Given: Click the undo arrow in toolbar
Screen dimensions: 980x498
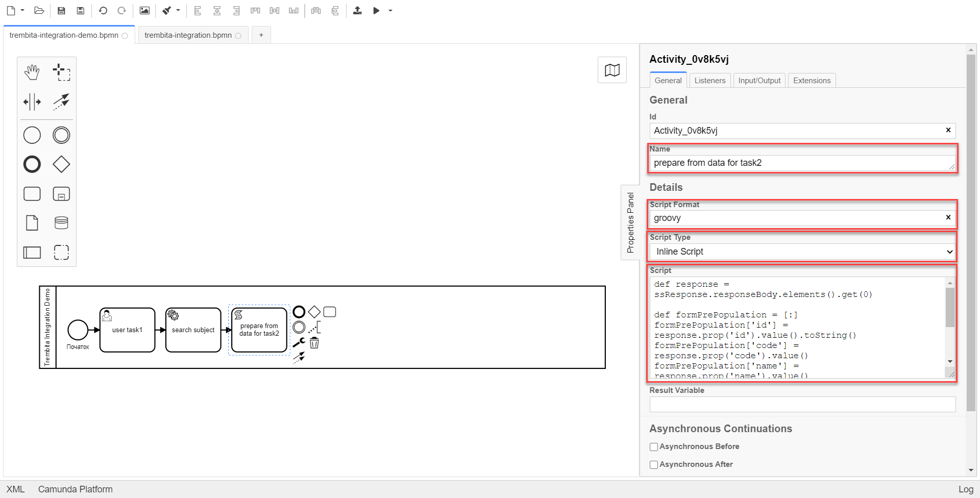Looking at the screenshot, I should coord(103,10).
